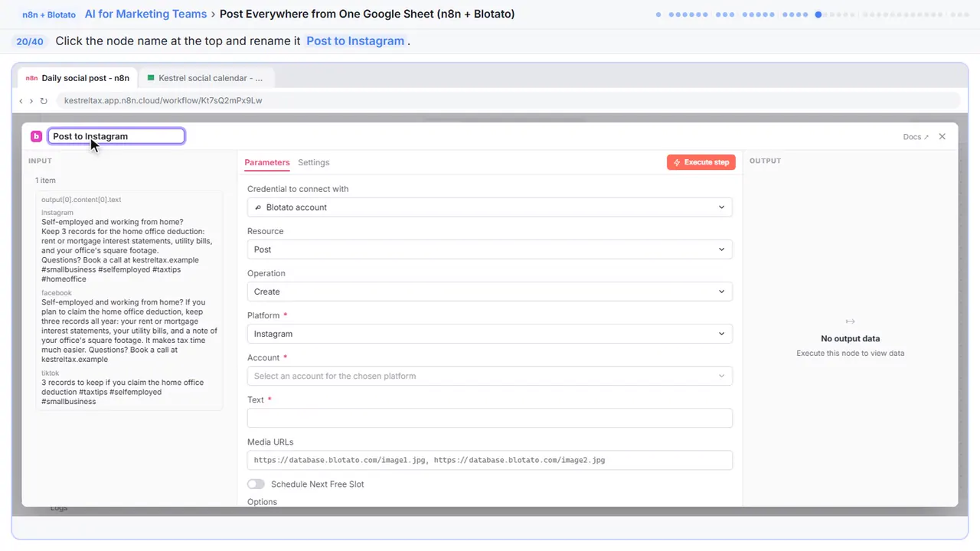The width and height of the screenshot is (980, 551).
Task: Click the Execute step button
Action: pos(701,162)
